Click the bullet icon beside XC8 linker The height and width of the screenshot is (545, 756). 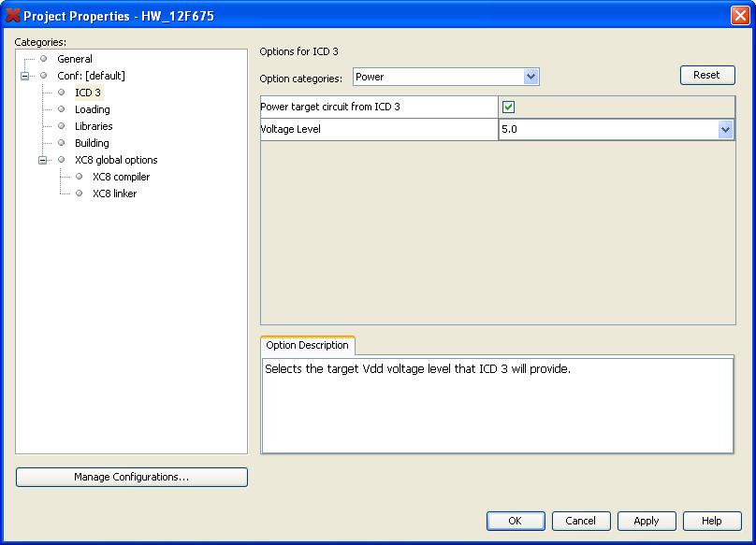pos(79,194)
